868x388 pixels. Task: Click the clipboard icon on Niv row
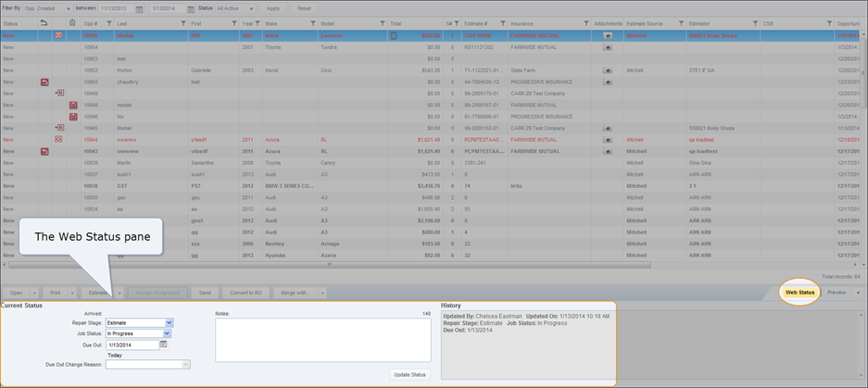click(73, 117)
